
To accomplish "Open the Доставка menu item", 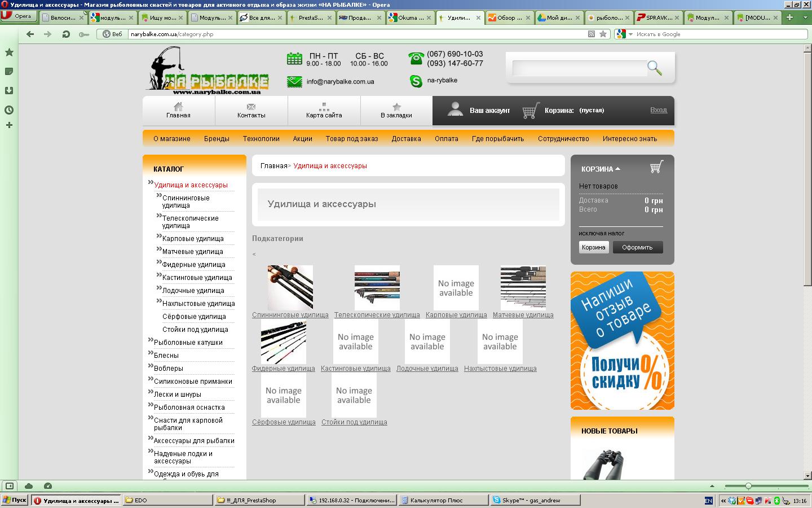I will 406,138.
